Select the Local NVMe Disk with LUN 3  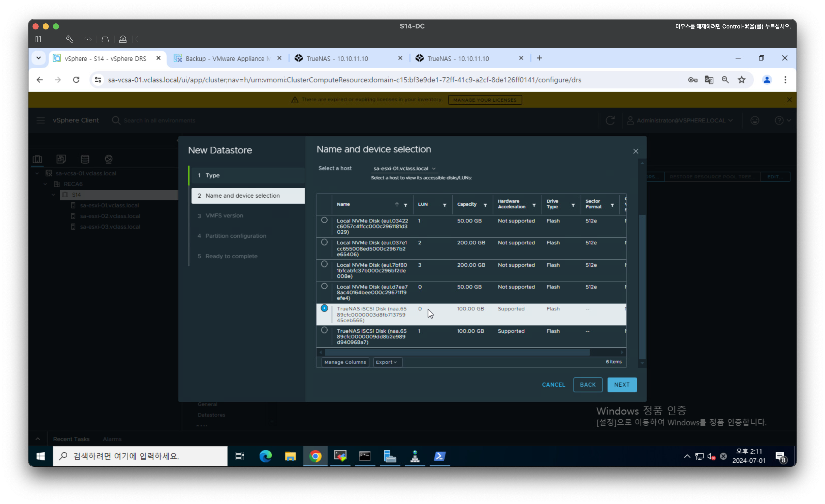(x=324, y=264)
